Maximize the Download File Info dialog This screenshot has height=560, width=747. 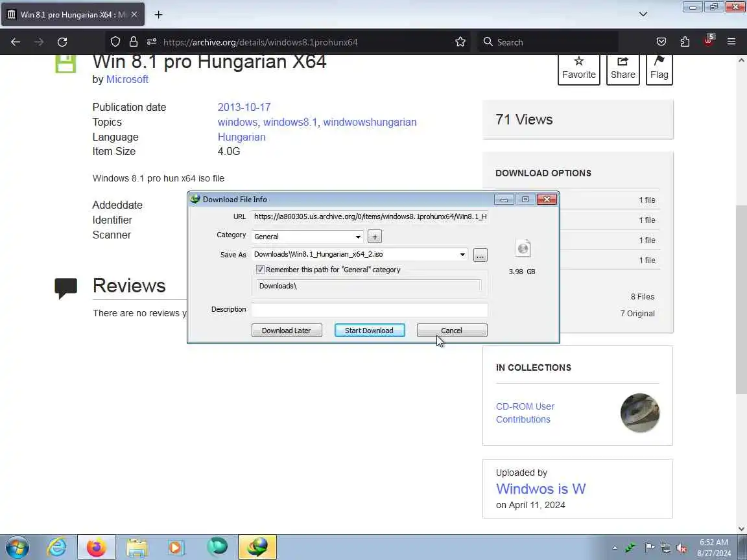(525, 199)
